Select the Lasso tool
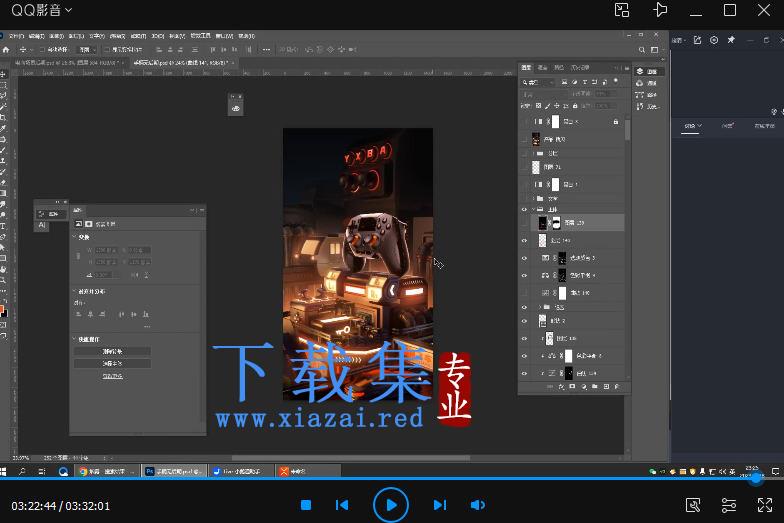Image resolution: width=784 pixels, height=523 pixels. (x=4, y=96)
